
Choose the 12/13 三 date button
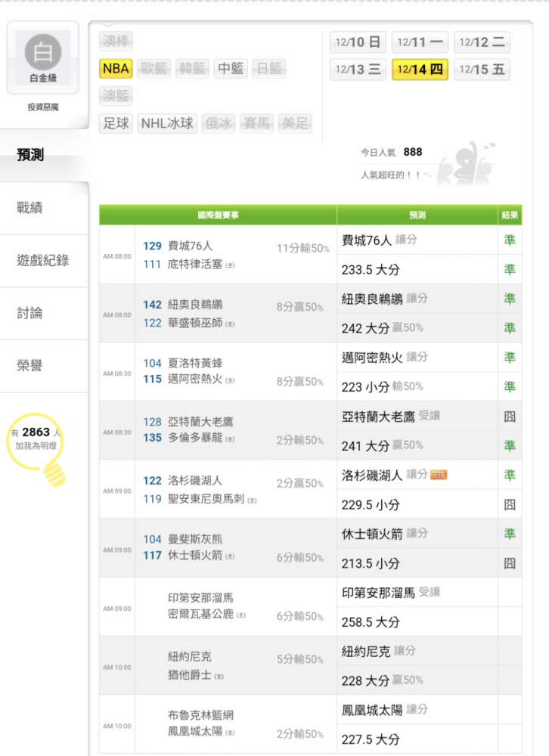tap(358, 70)
